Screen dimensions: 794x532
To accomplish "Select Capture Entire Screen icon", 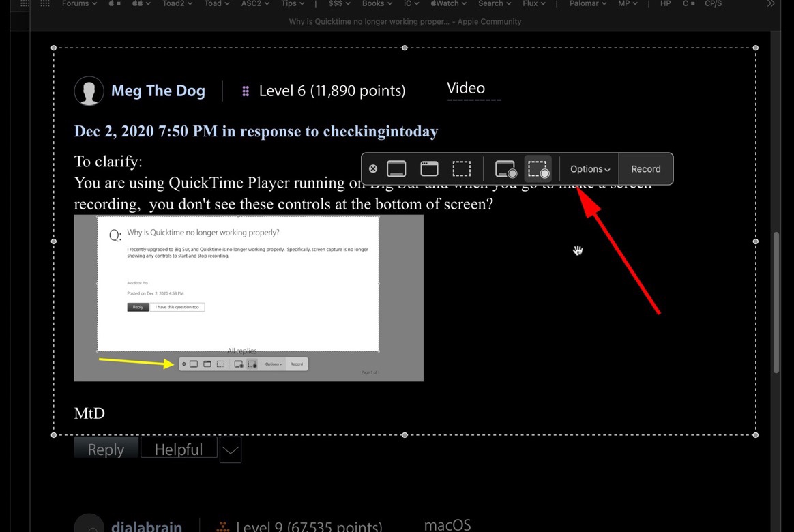I will point(396,168).
